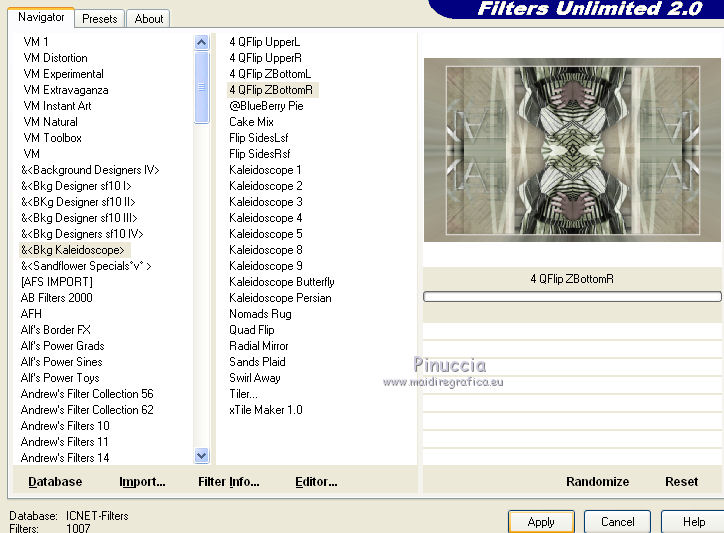The height and width of the screenshot is (533, 724).
Task: Reset the filter settings
Action: click(682, 482)
